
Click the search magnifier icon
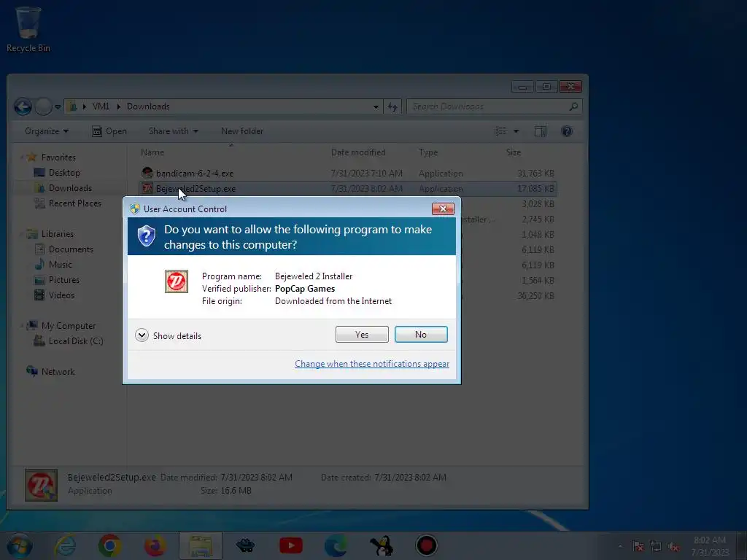[573, 106]
